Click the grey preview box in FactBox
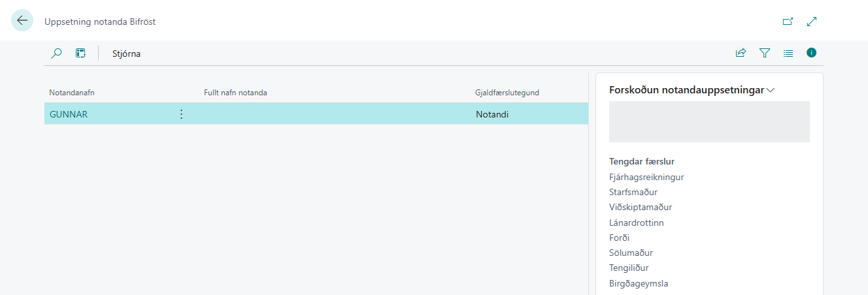The height and width of the screenshot is (295, 868). 709,121
